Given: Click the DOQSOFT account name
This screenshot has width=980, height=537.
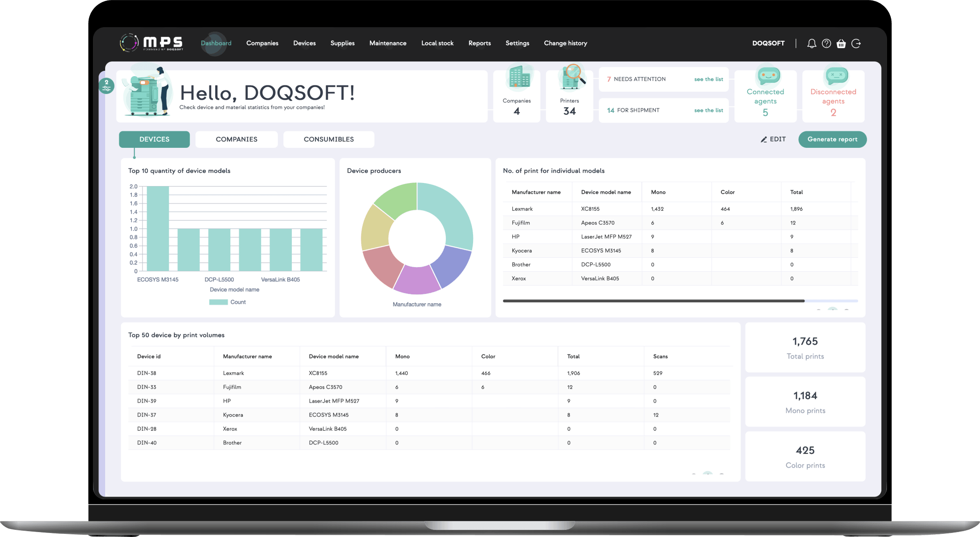Looking at the screenshot, I should tap(768, 43).
